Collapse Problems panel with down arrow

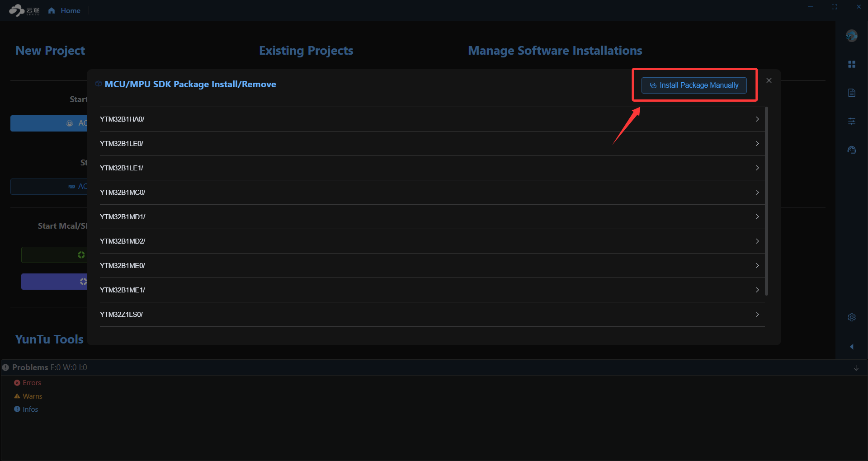pos(856,368)
